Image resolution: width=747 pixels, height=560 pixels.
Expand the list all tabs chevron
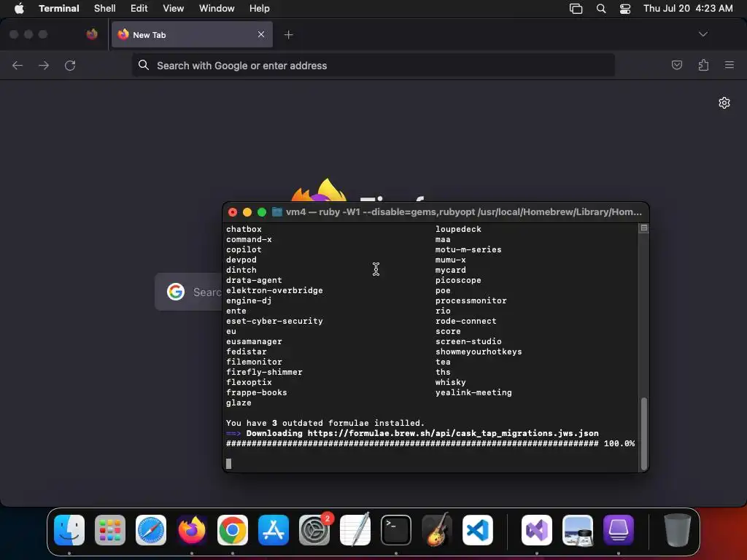tap(703, 34)
